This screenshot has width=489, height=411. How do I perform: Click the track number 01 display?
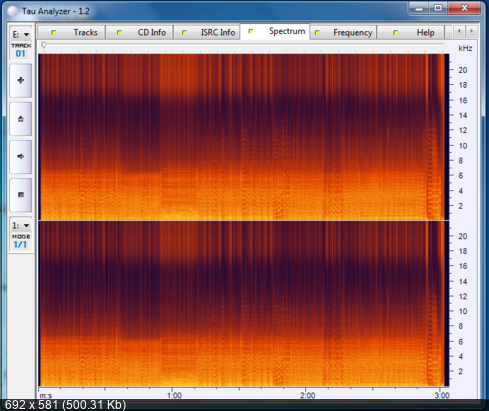click(21, 53)
